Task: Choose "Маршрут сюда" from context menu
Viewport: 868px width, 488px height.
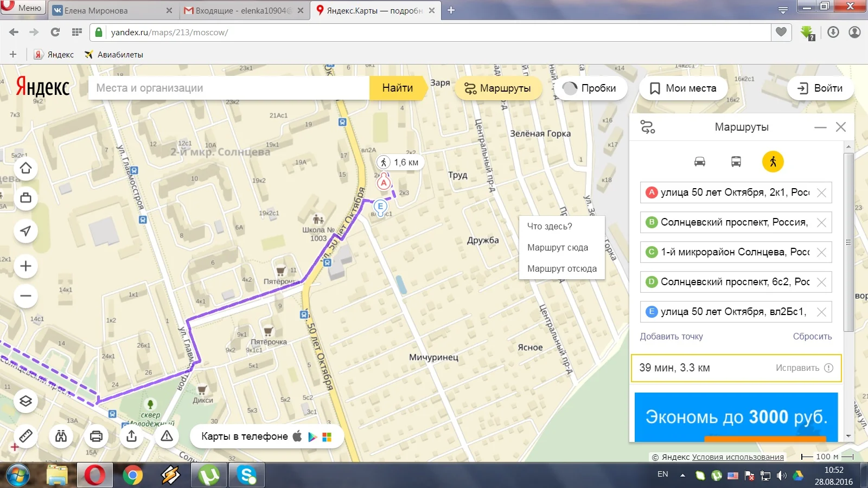Action: click(x=558, y=248)
